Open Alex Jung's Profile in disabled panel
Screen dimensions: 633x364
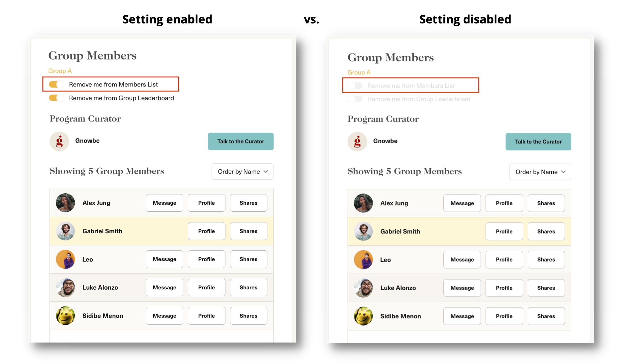[x=504, y=203]
